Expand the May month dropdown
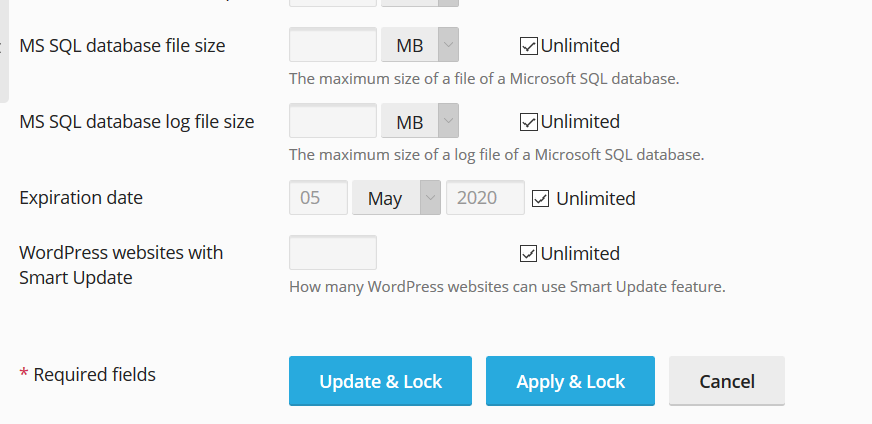 [397, 198]
